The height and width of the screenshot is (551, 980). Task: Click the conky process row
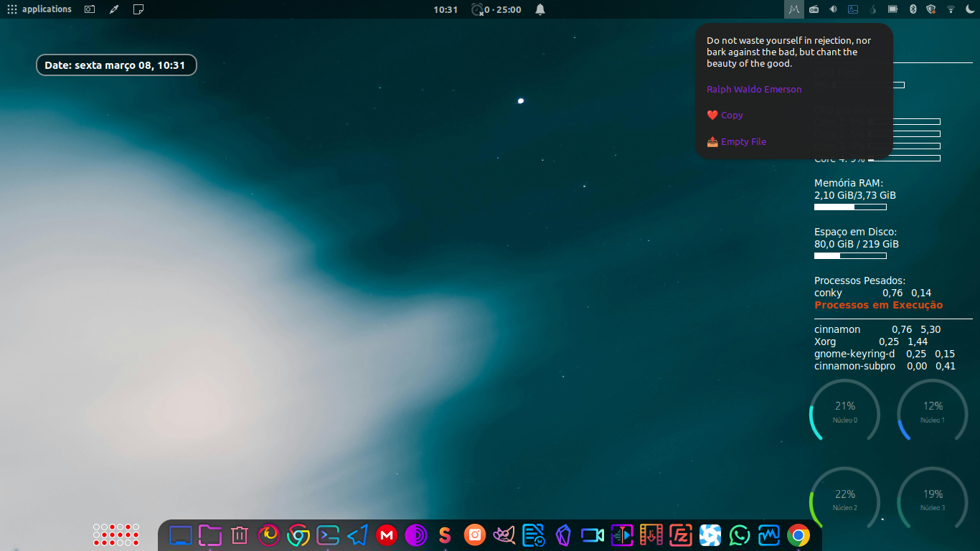pos(873,293)
